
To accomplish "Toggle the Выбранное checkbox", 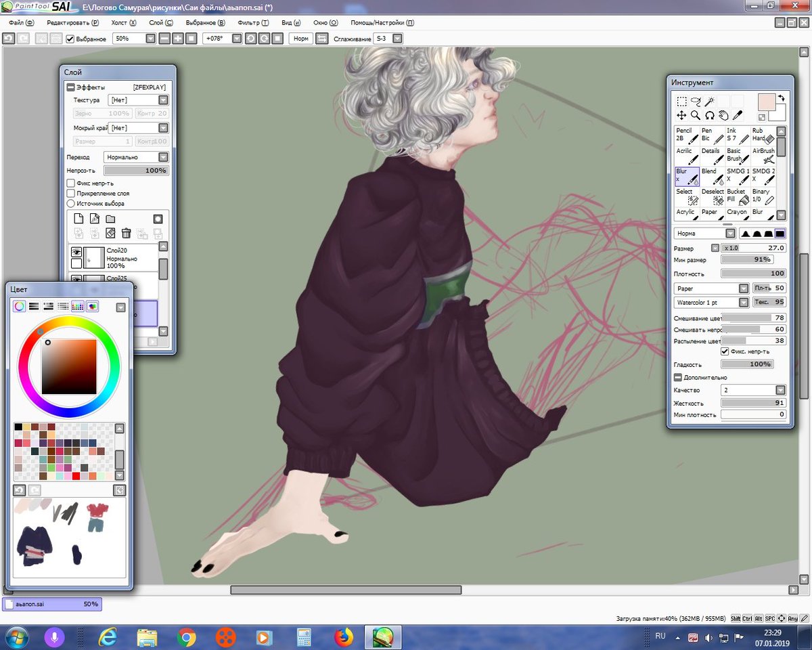I will [70, 39].
